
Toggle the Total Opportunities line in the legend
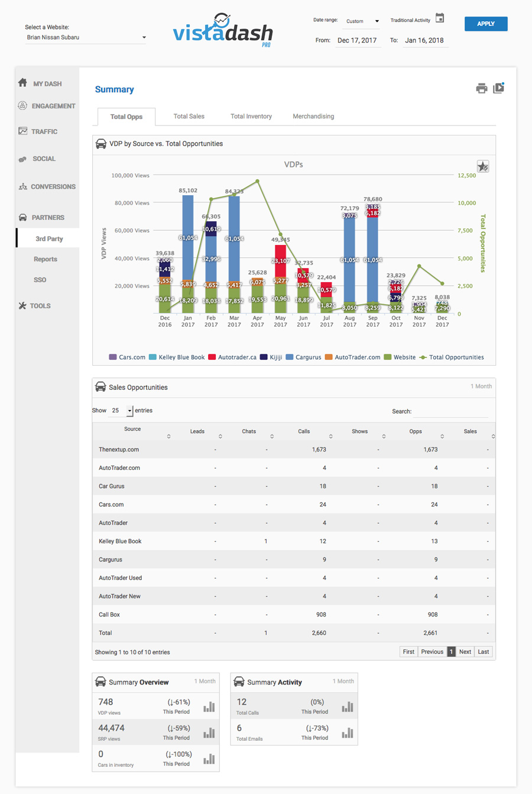tap(452, 357)
